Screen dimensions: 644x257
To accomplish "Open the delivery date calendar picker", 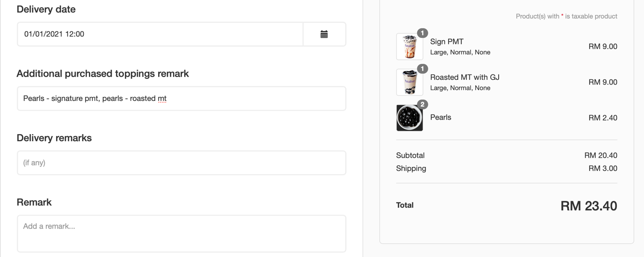I will tap(324, 34).
